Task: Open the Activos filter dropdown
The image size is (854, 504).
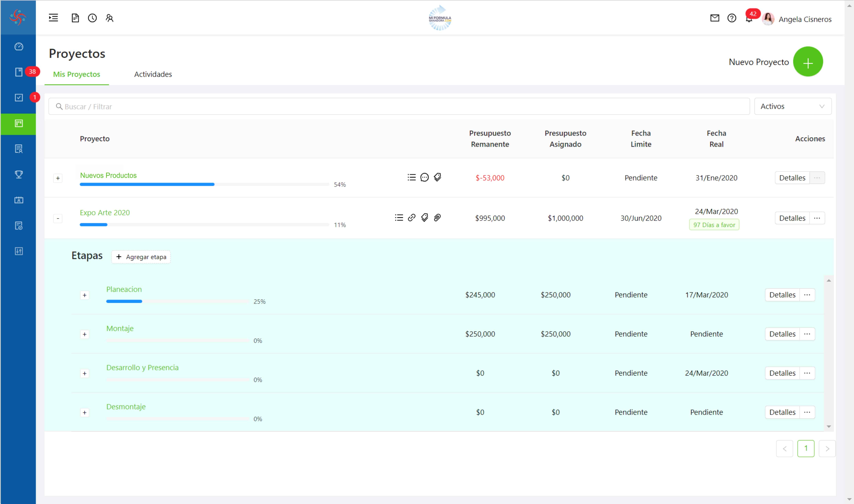Action: pyautogui.click(x=793, y=106)
